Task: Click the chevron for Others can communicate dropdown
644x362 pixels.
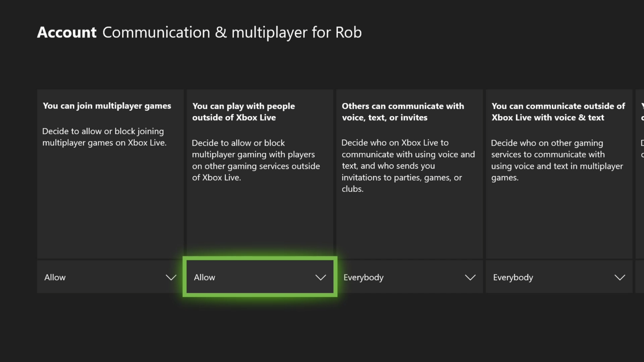Action: point(470,277)
